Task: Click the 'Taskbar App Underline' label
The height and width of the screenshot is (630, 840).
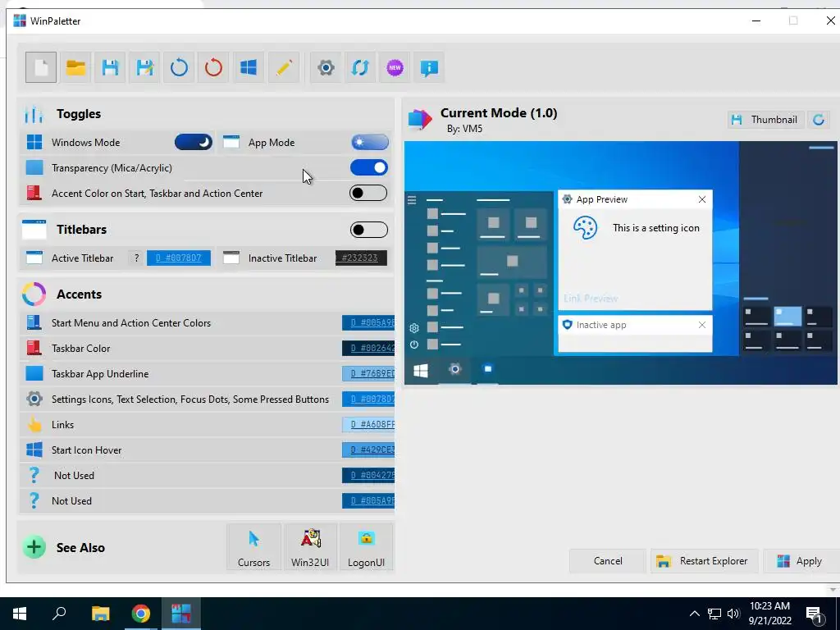Action: click(100, 374)
